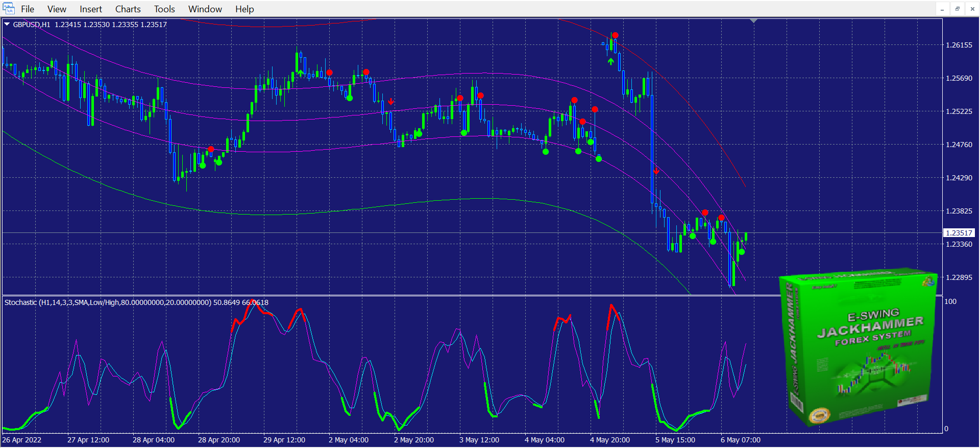Click the gray chart shift triangle marker
This screenshot has width=980, height=448.
pyautogui.click(x=754, y=21)
